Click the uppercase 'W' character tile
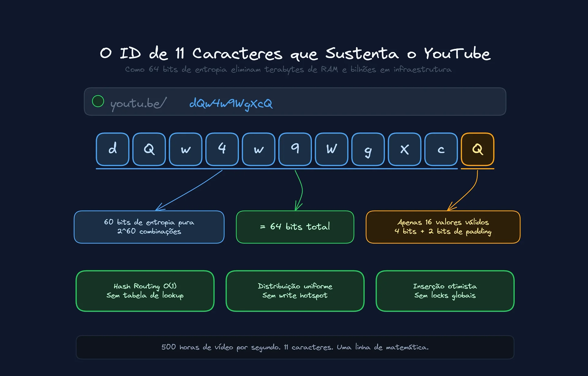588x376 pixels. pos(331,149)
